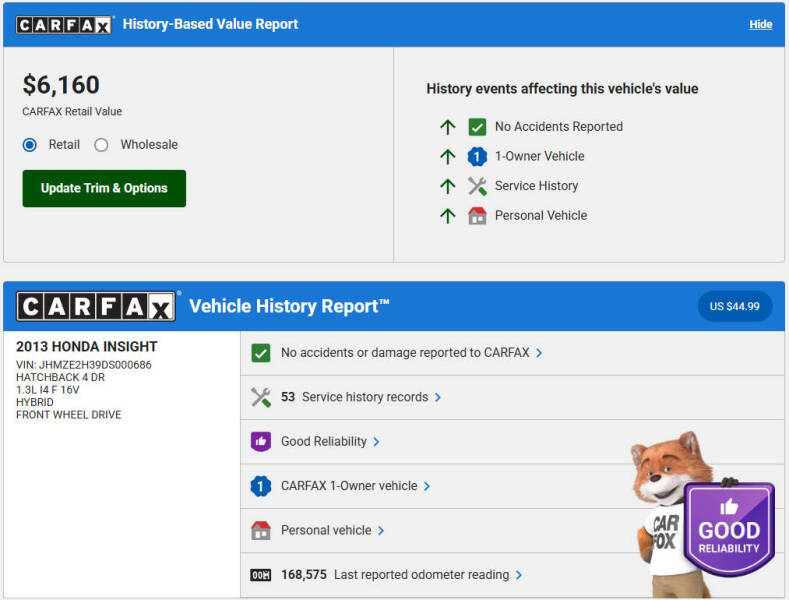Click the Car Fox Good Reliability shield badge
The width and height of the screenshot is (789, 600).
pos(728,528)
